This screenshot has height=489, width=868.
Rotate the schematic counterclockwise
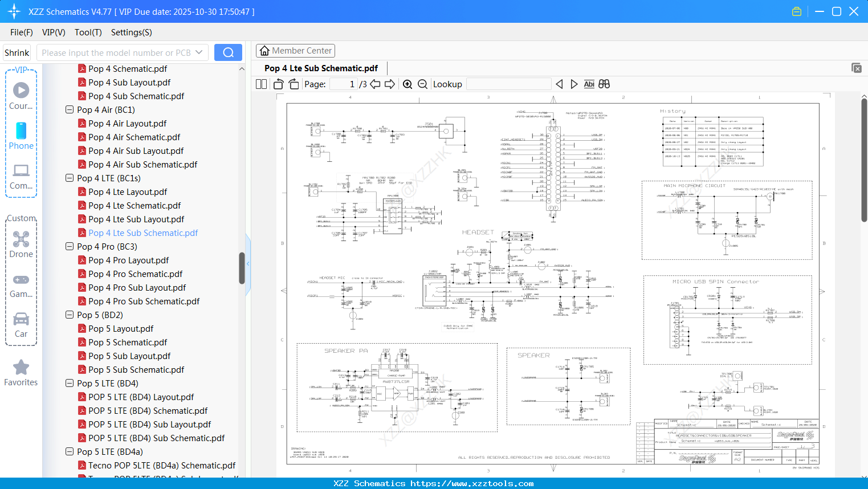pyautogui.click(x=278, y=84)
